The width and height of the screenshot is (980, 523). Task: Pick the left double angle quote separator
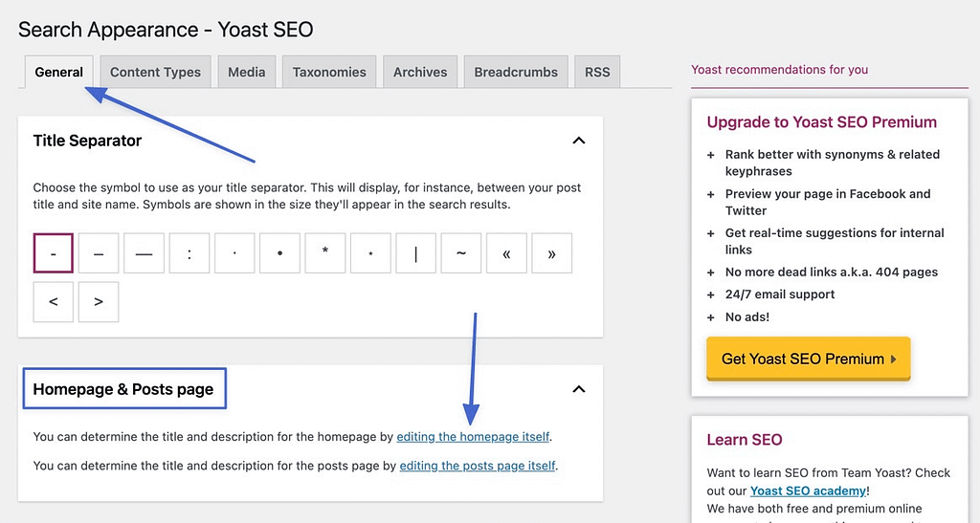tap(506, 253)
